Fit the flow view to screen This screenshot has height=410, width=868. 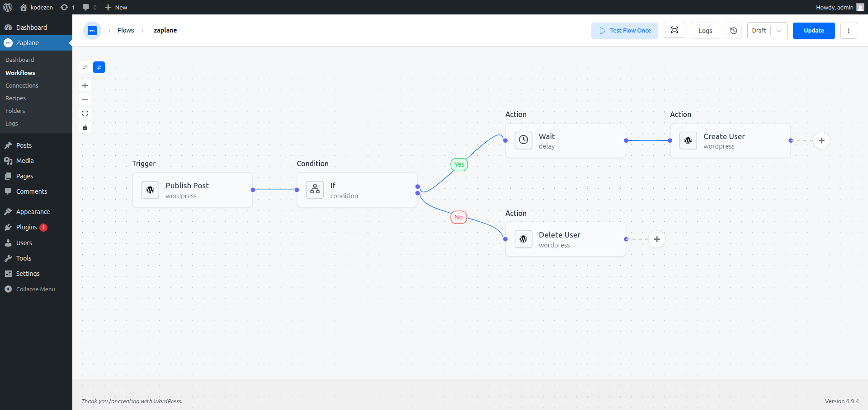85,113
